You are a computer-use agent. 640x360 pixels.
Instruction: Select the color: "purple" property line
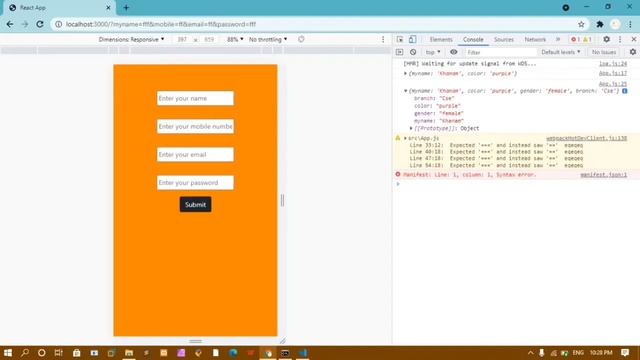tap(437, 106)
